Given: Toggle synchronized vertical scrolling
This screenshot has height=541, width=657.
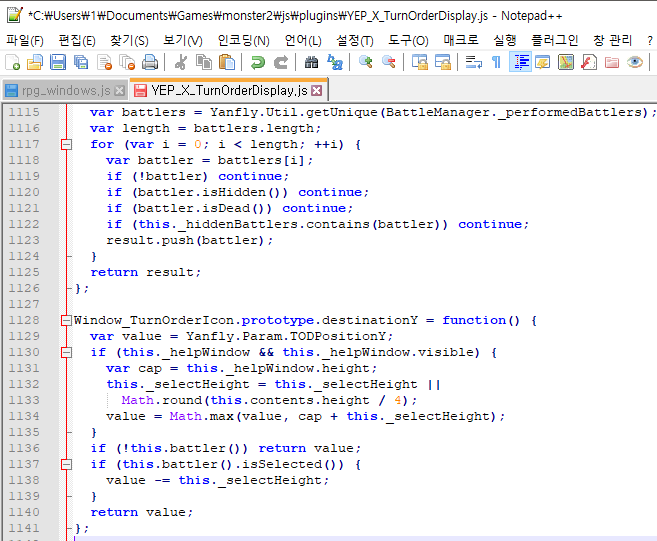Looking at the screenshot, I should click(419, 62).
